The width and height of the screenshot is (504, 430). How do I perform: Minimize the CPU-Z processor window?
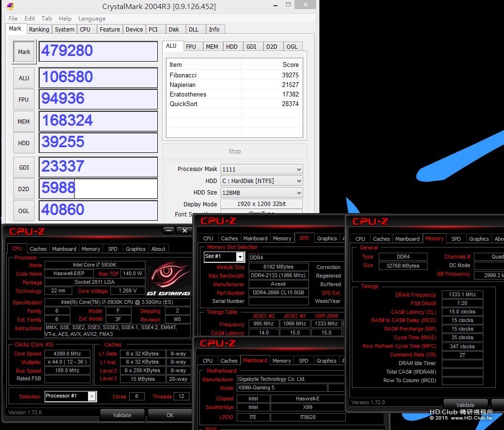pos(169,230)
